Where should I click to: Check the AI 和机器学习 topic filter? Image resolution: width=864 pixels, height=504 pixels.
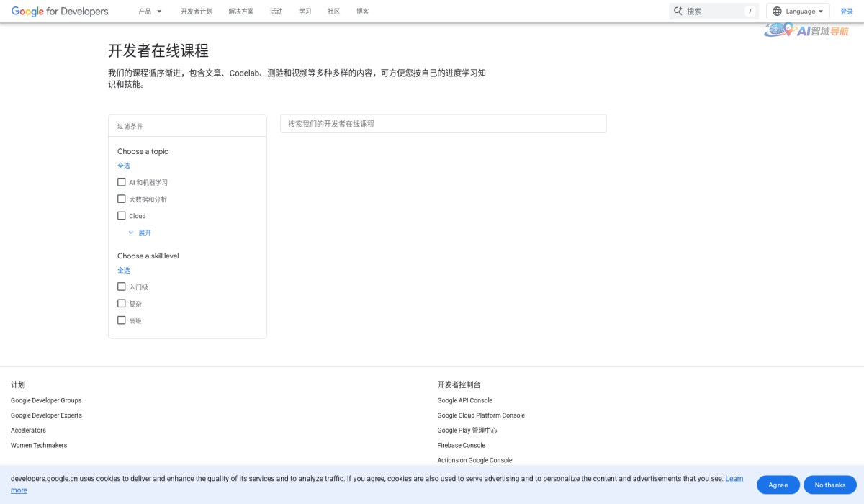tap(121, 181)
